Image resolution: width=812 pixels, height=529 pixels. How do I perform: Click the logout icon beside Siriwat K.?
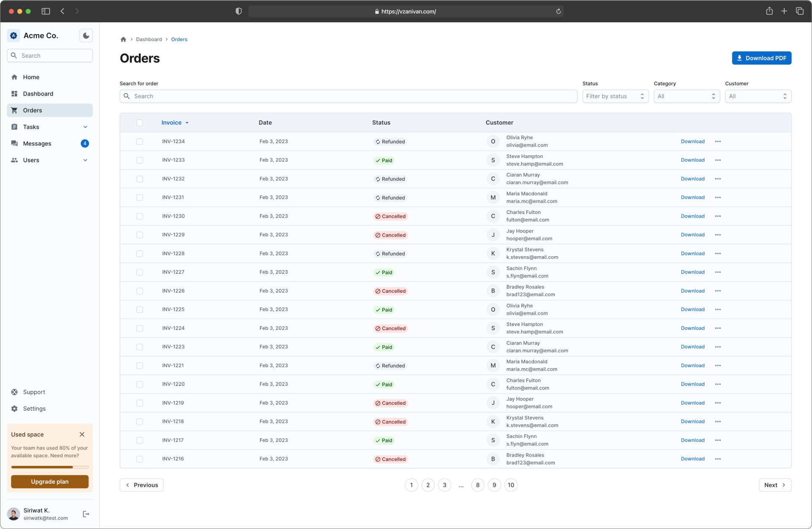click(86, 514)
